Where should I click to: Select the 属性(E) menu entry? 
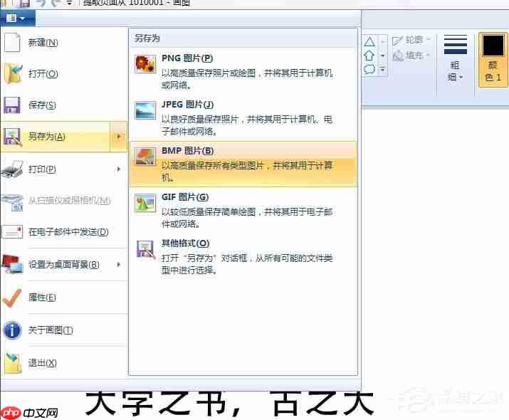point(63,298)
